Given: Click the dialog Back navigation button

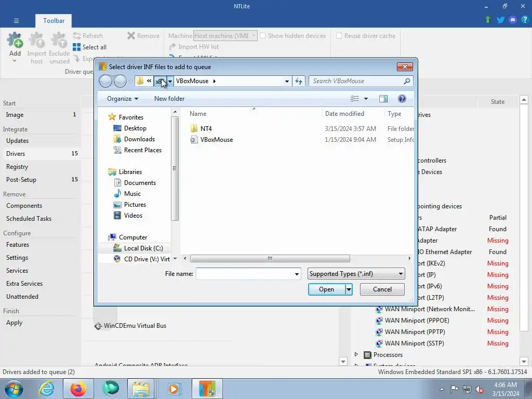Looking at the screenshot, I should click(x=105, y=81).
